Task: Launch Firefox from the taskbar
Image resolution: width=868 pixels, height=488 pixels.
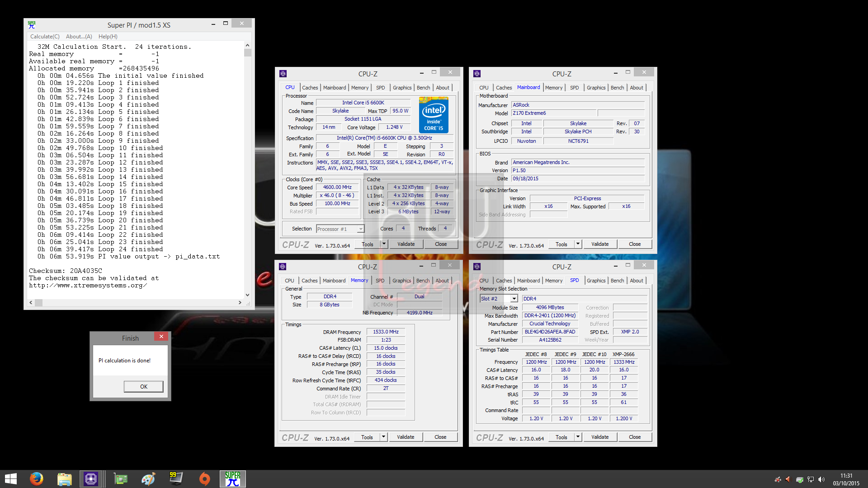Action: [x=36, y=479]
